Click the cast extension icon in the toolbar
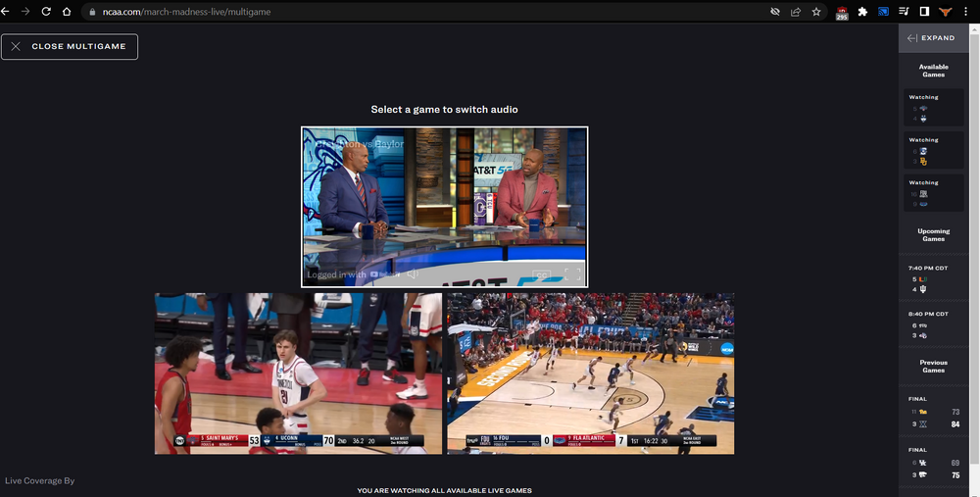The height and width of the screenshot is (497, 980). (883, 12)
